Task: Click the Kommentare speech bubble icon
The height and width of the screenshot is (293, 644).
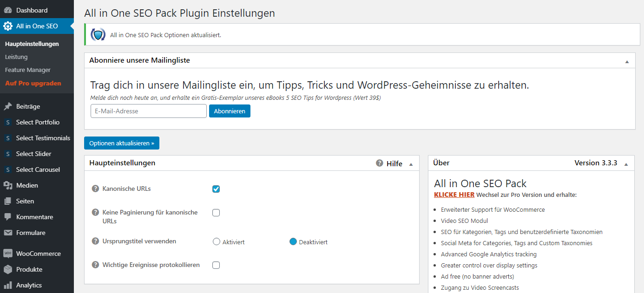Action: tap(8, 217)
